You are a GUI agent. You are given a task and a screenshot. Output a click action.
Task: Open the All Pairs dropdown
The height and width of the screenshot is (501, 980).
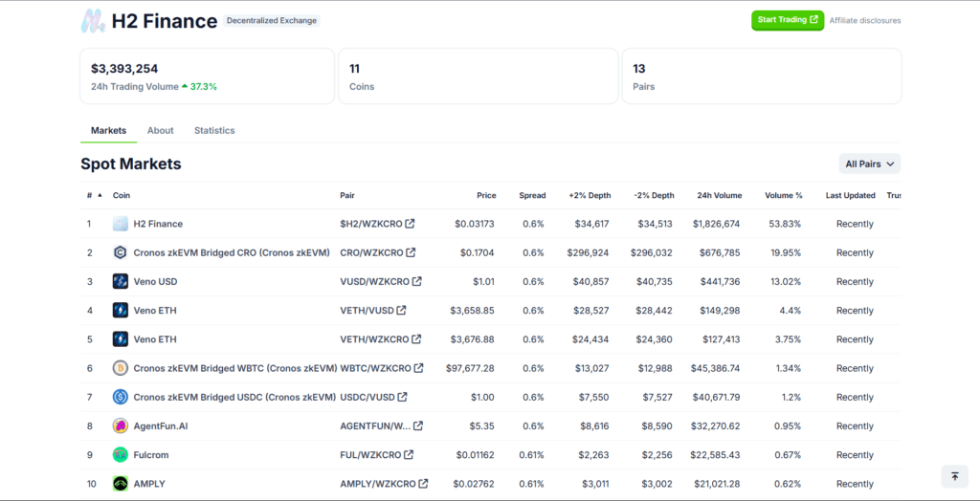coord(869,163)
